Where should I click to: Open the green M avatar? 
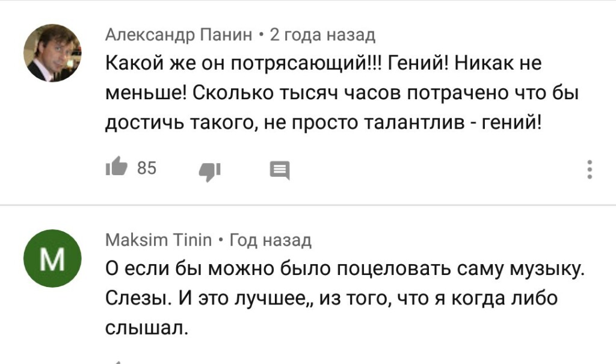[x=52, y=259]
